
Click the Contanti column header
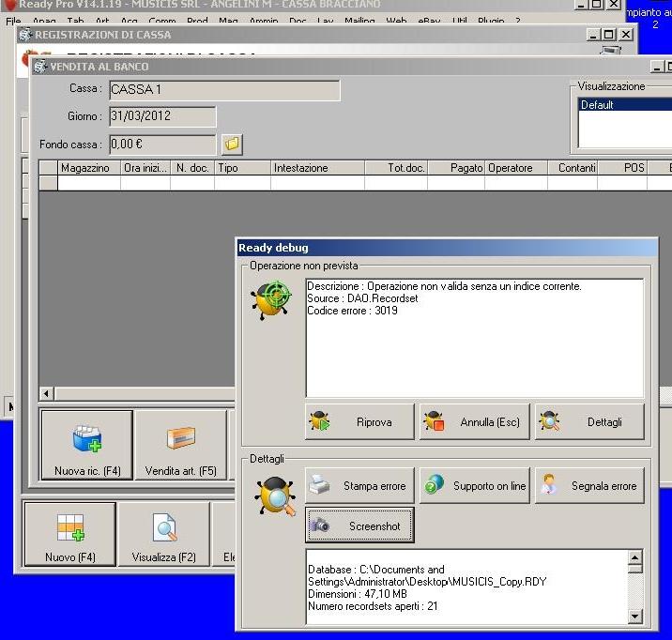[x=573, y=167]
